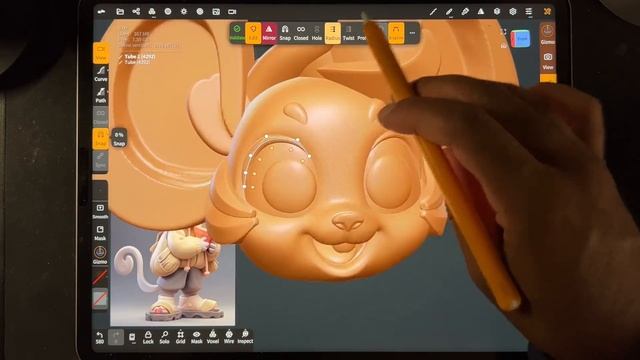Toggle Snap in the tube toolbar
This screenshot has width=640, height=360.
(285, 33)
